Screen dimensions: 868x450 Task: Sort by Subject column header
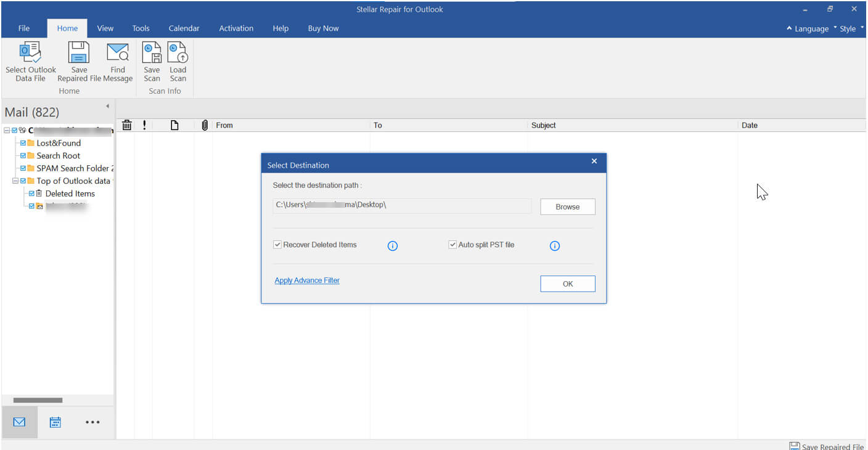click(x=633, y=125)
